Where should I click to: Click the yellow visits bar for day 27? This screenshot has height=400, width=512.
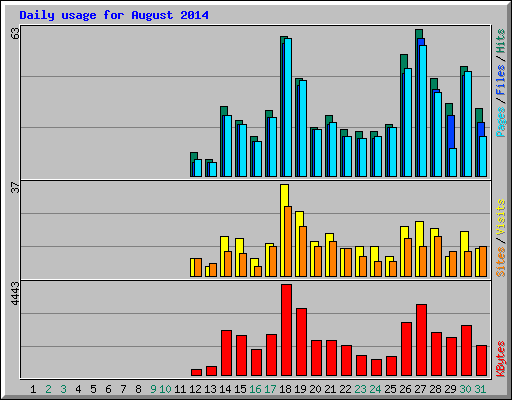click(x=418, y=249)
